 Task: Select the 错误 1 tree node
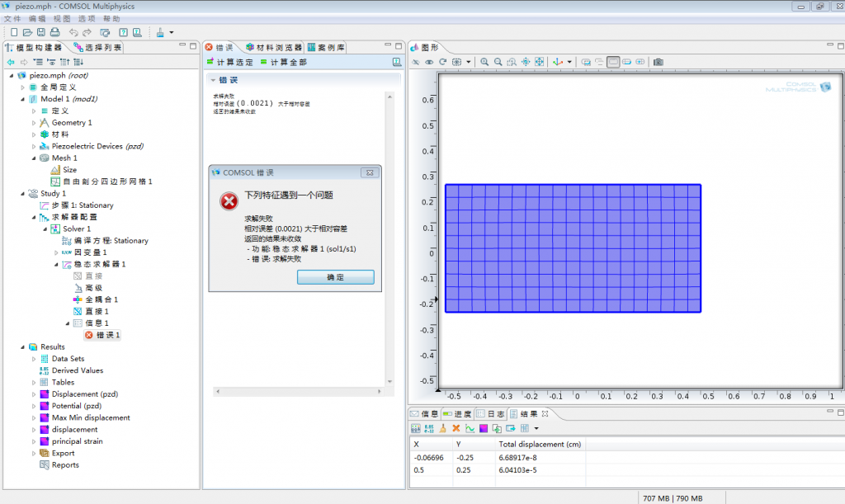coord(102,335)
